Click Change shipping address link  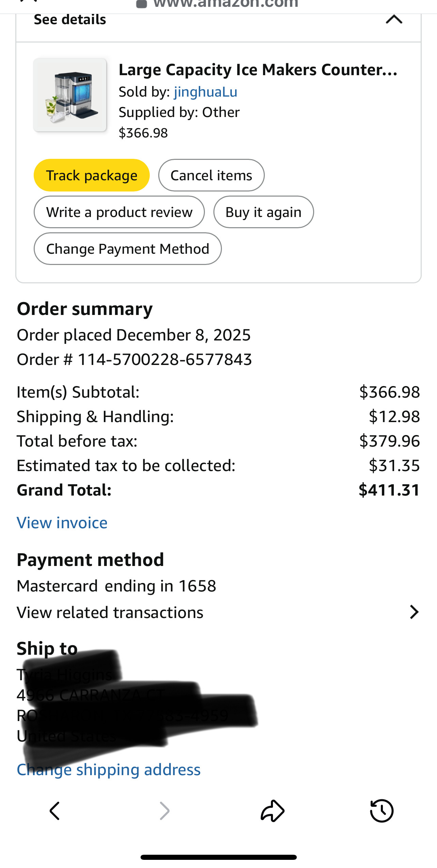click(109, 770)
